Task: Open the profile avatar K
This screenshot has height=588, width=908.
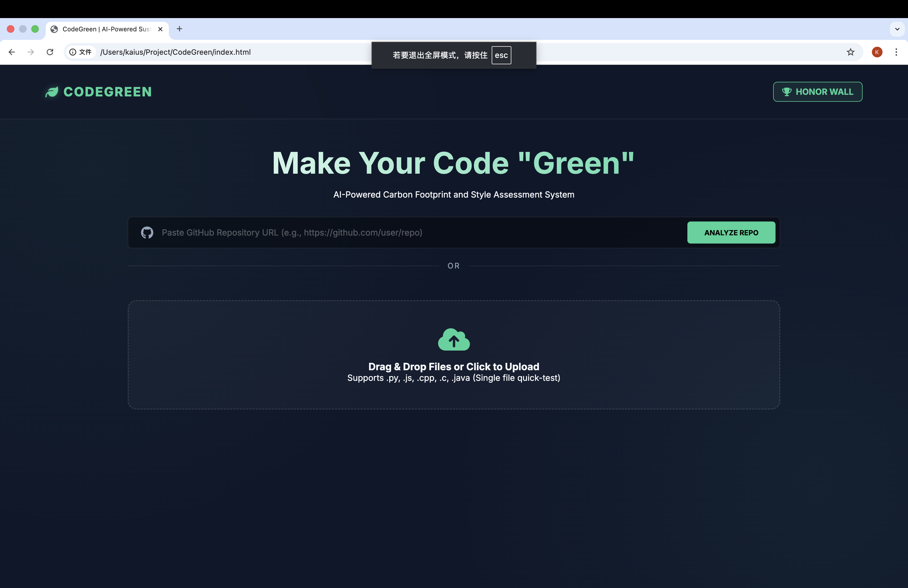Action: (877, 52)
